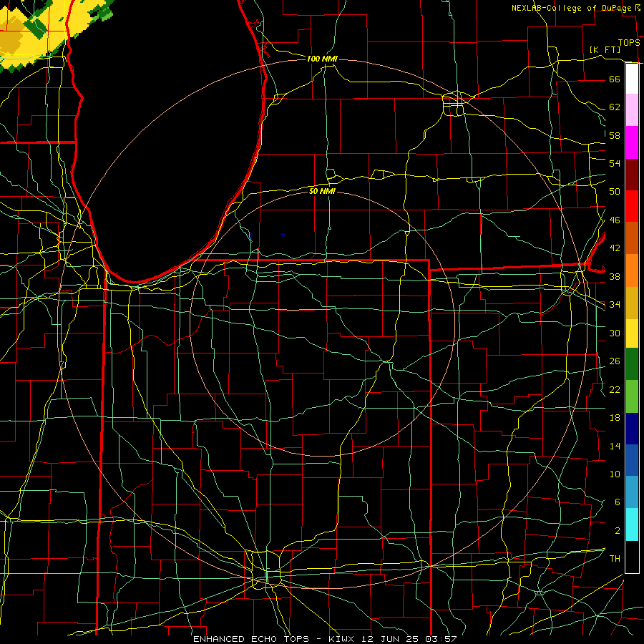The width and height of the screenshot is (644, 644).
Task: Click the legend value 30
Action: [615, 333]
